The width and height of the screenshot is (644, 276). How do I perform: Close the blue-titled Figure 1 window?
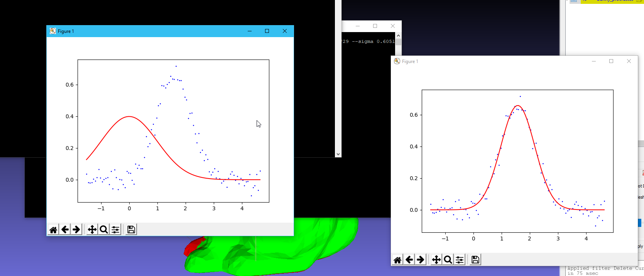point(285,31)
